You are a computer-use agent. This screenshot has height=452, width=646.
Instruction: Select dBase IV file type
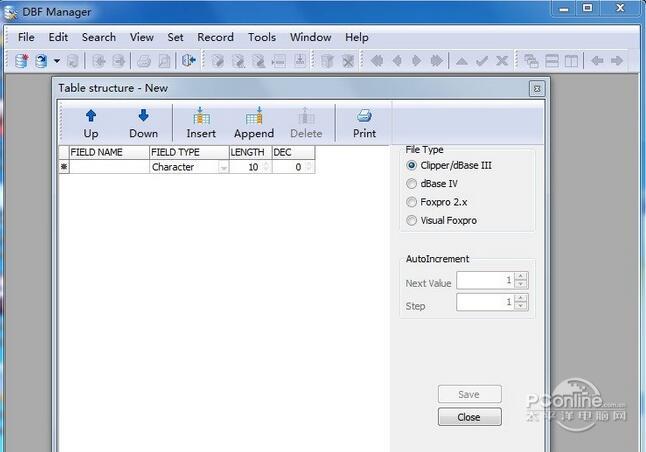pyautogui.click(x=432, y=184)
